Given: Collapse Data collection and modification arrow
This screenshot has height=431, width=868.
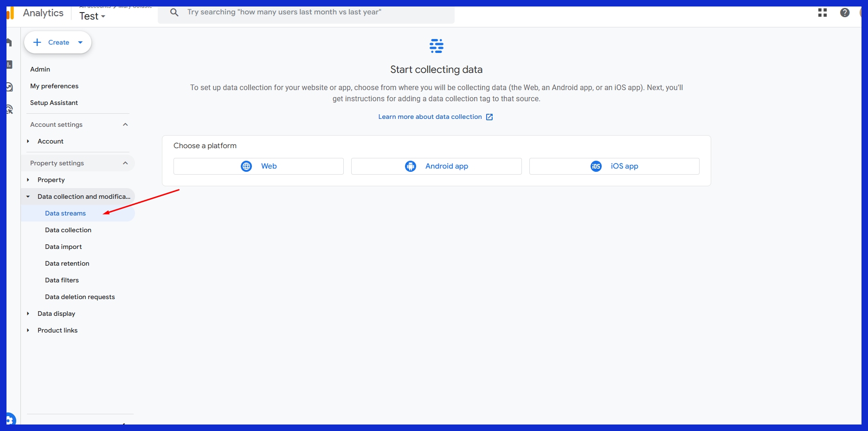Looking at the screenshot, I should pyautogui.click(x=28, y=196).
